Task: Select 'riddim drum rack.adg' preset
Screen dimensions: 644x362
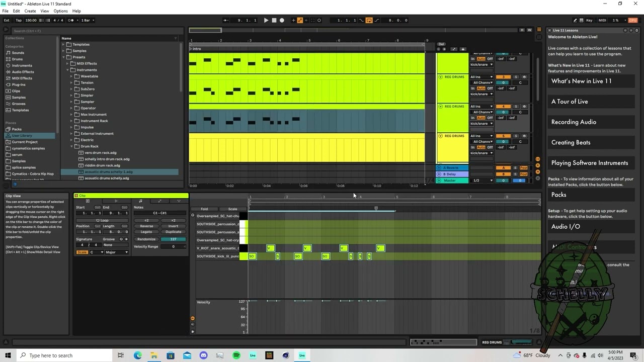Action: [102, 165]
